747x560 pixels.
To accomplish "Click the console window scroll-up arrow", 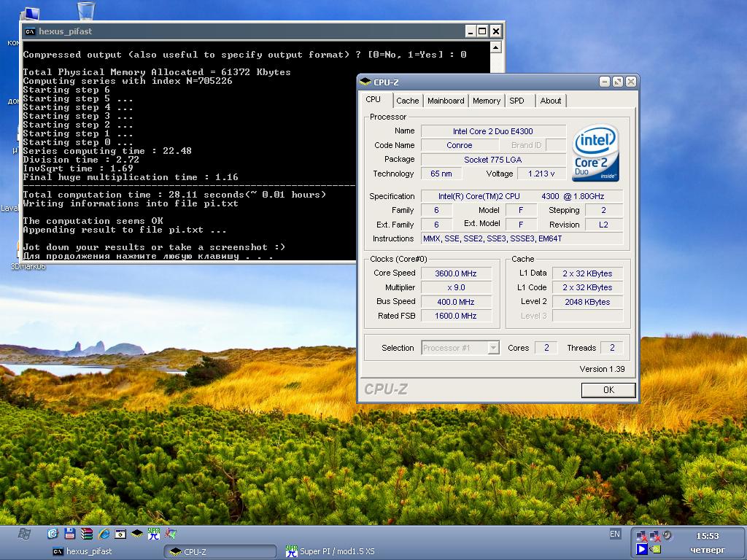I will (495, 47).
